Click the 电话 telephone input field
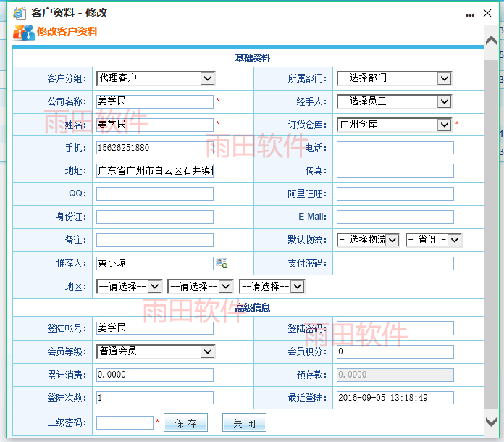 (x=395, y=148)
